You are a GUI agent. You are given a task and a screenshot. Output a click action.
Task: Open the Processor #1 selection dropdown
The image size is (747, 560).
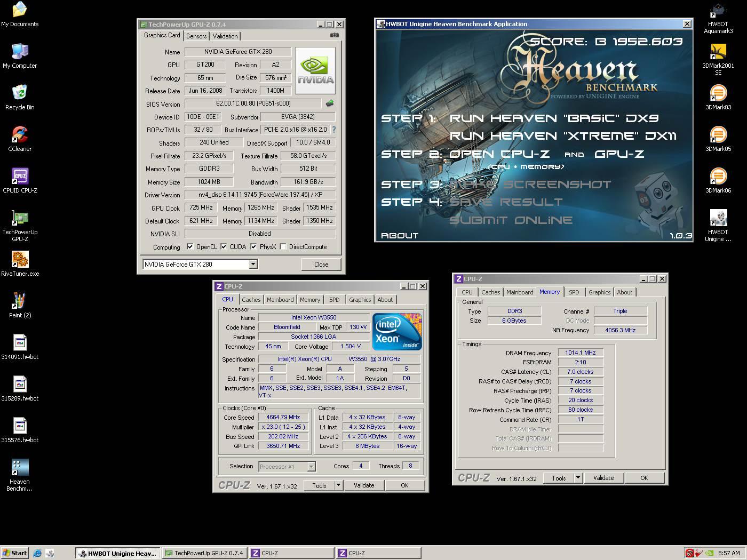click(311, 467)
